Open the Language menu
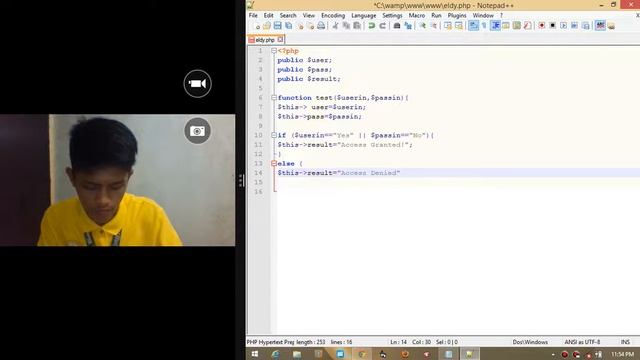 click(x=364, y=16)
